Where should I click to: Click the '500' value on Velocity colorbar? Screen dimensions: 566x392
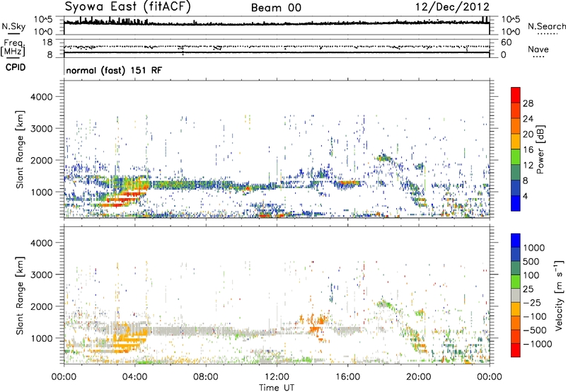coord(531,262)
